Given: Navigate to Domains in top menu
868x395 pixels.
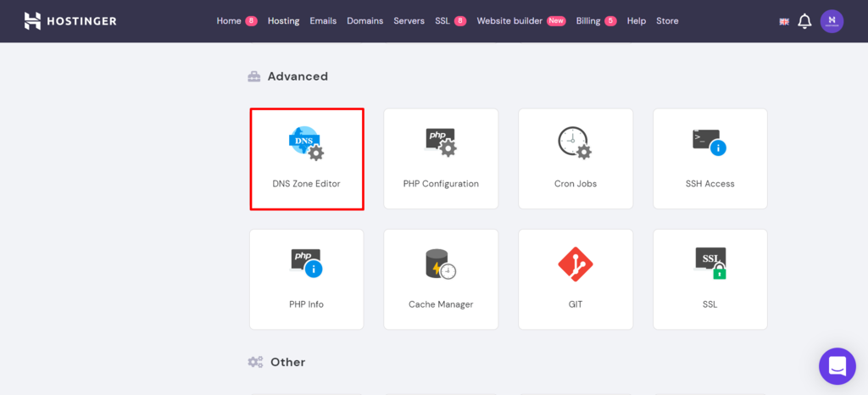Looking at the screenshot, I should (364, 20).
